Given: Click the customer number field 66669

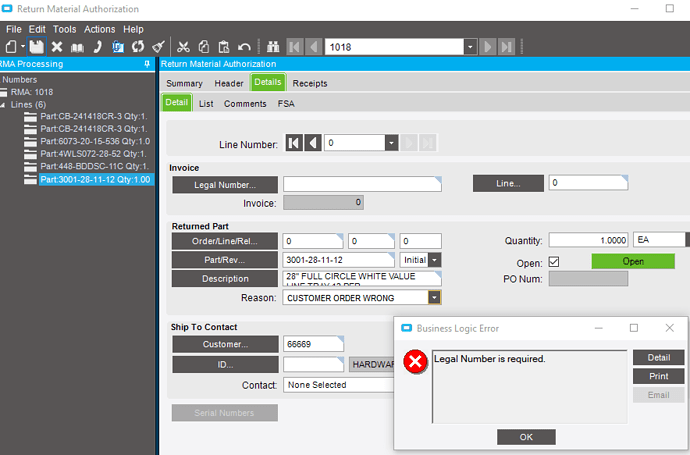Looking at the screenshot, I should tap(313, 344).
